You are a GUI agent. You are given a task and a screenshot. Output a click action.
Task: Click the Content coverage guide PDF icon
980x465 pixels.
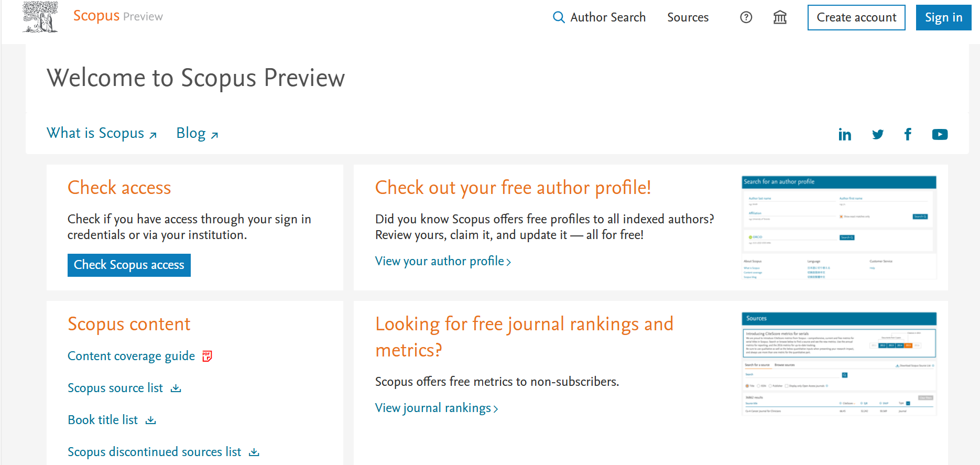pos(207,356)
